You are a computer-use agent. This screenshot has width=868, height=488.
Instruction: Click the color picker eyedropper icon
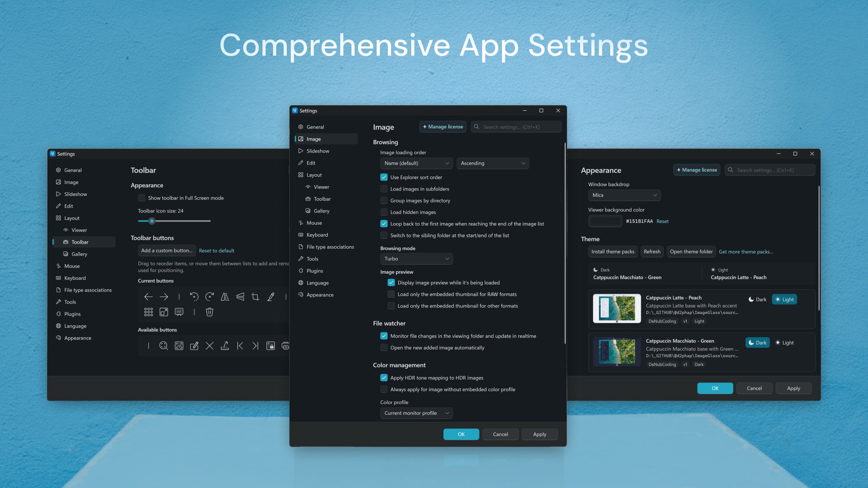tap(271, 297)
